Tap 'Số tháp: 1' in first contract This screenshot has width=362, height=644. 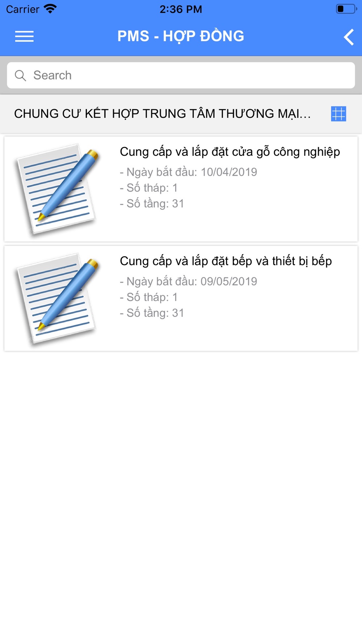click(148, 188)
